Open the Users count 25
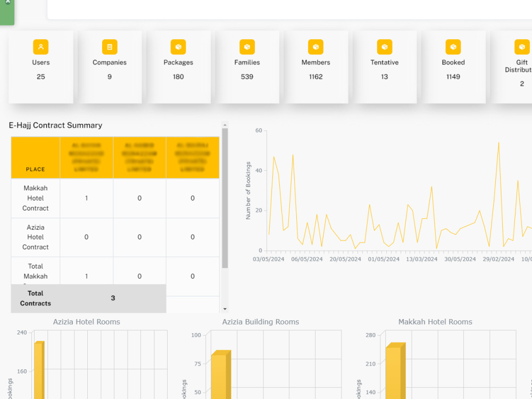Screen dimensions: 532x399 click(41, 77)
